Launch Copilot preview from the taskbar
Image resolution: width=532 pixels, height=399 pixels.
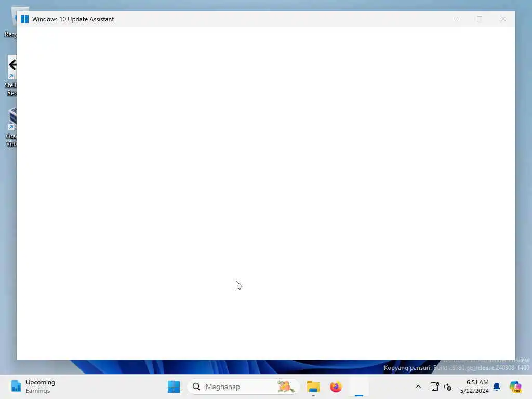(515, 387)
